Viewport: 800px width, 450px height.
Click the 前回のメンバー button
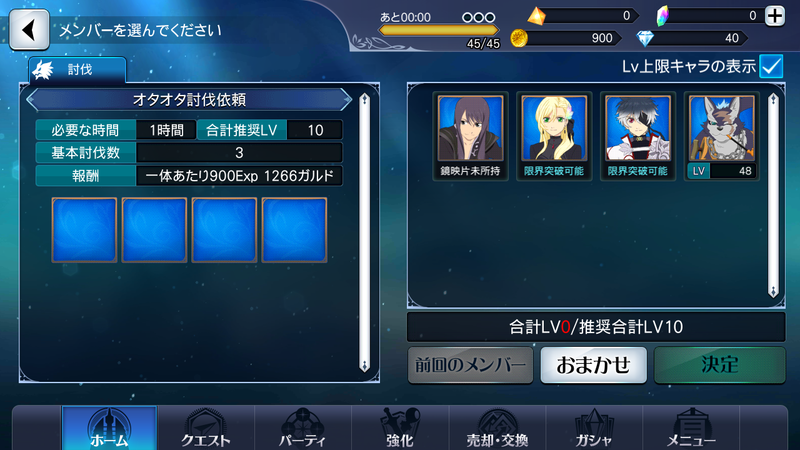click(470, 365)
